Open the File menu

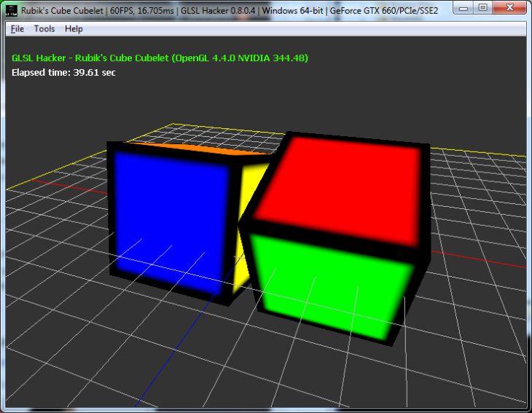pos(17,29)
